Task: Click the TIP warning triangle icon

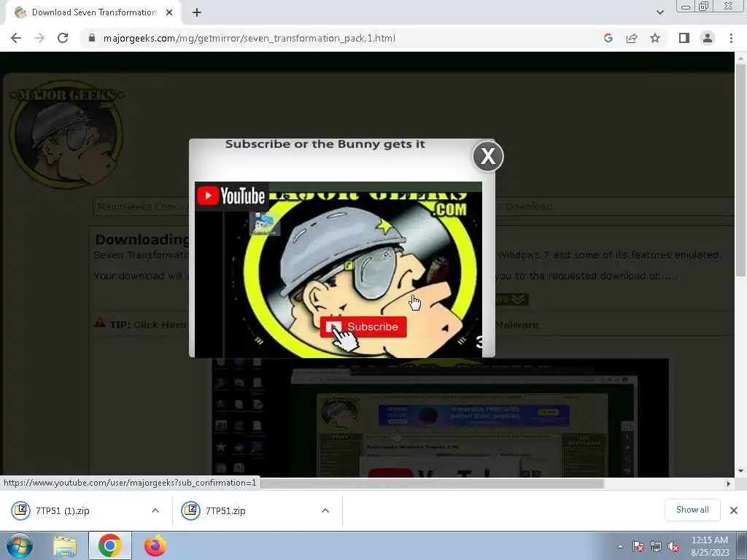Action: (x=99, y=323)
